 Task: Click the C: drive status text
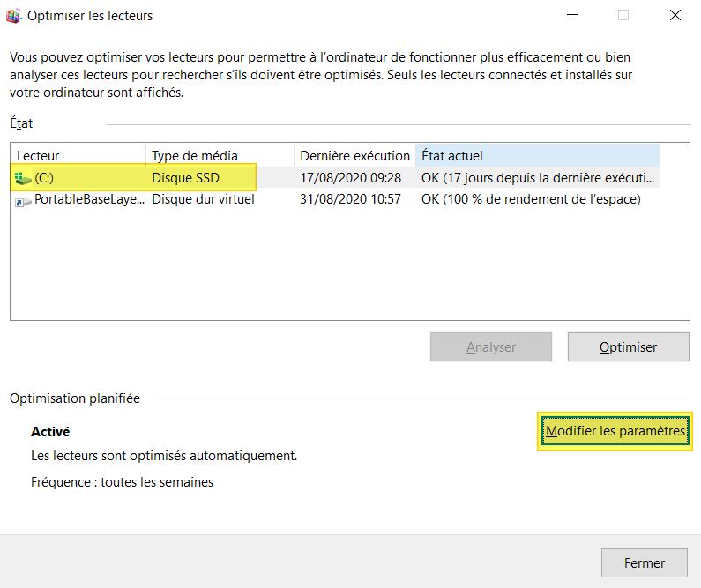538,178
